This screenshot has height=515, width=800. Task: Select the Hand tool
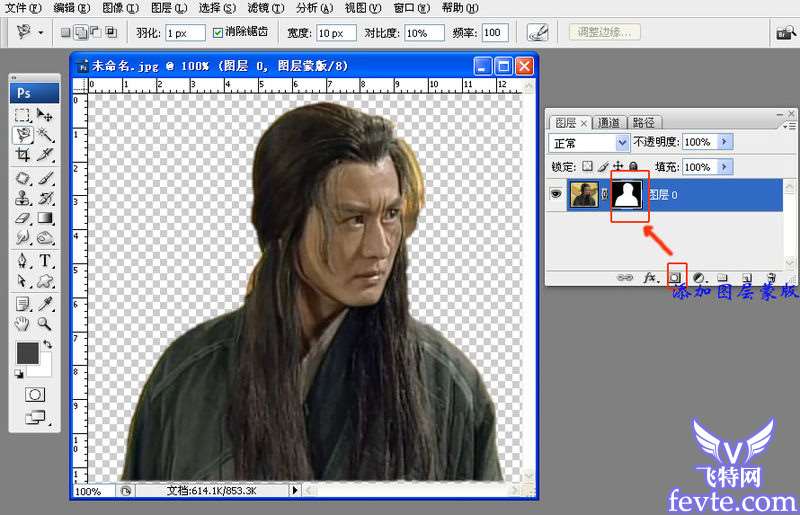point(22,323)
